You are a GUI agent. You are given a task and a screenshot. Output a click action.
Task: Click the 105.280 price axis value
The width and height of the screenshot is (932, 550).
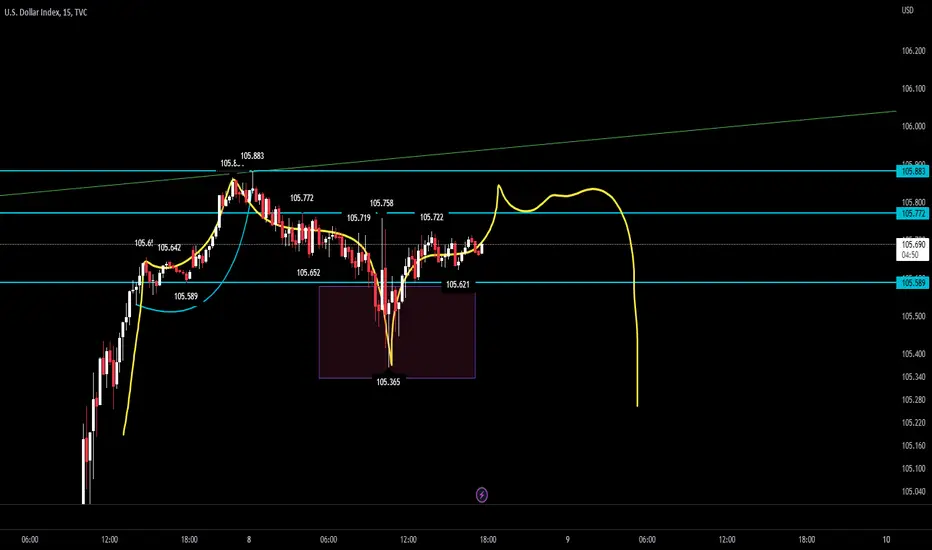tap(914, 400)
